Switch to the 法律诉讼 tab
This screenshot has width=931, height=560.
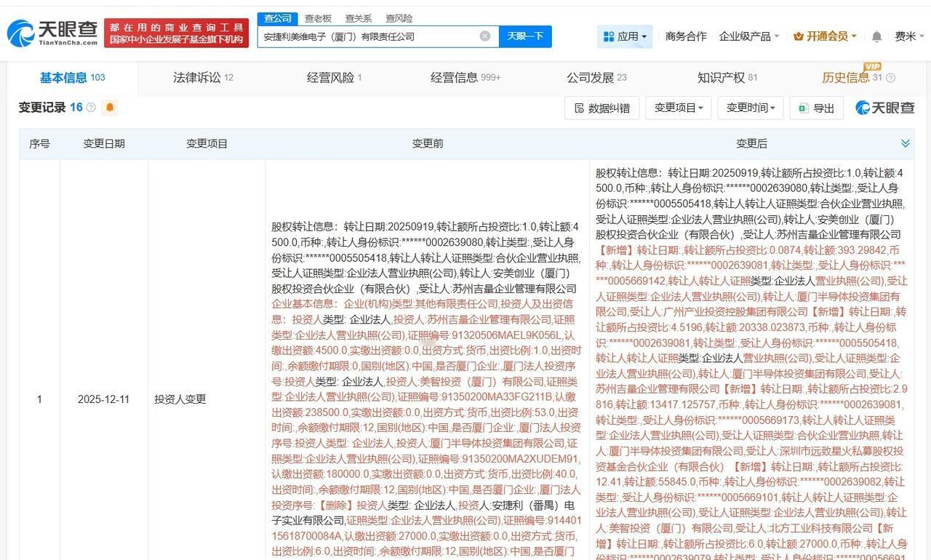pyautogui.click(x=203, y=78)
